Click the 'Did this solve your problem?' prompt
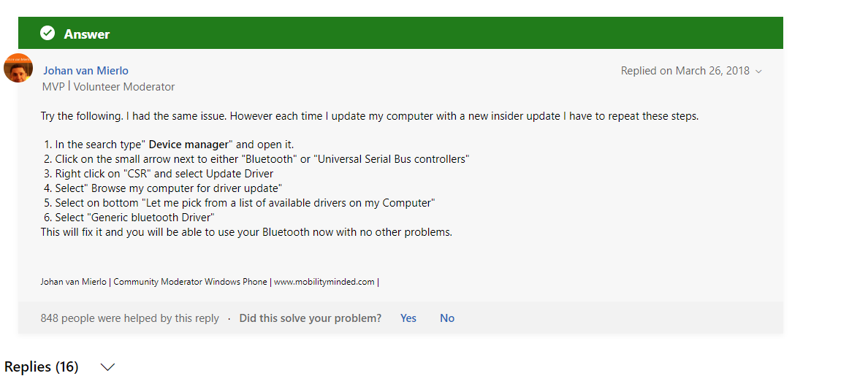This screenshot has width=868, height=384. click(x=310, y=318)
